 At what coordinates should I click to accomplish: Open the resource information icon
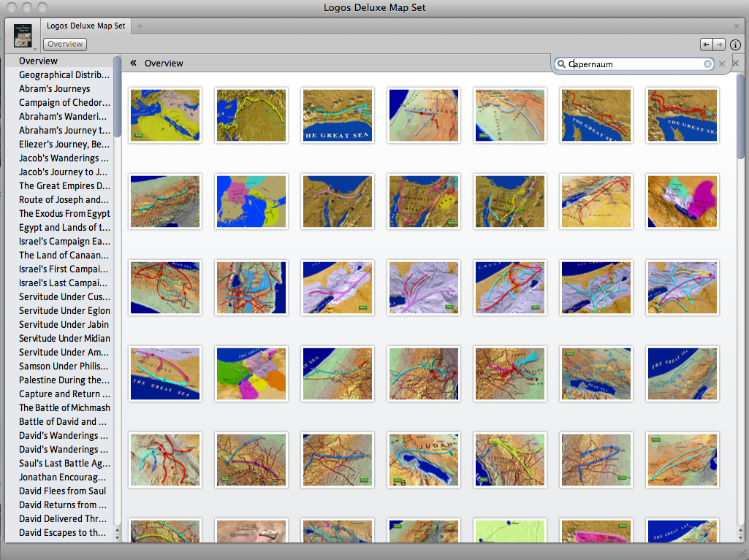pyautogui.click(x=735, y=45)
